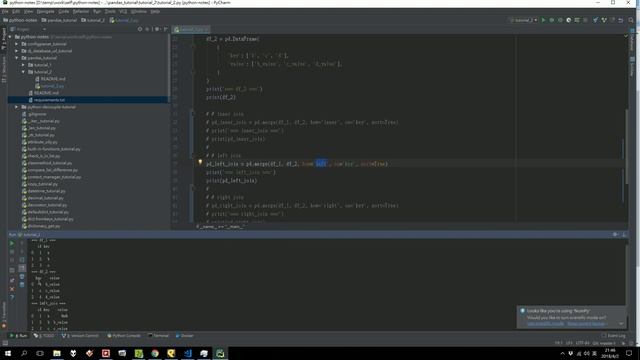Open the Refactor menu

click(x=81, y=11)
